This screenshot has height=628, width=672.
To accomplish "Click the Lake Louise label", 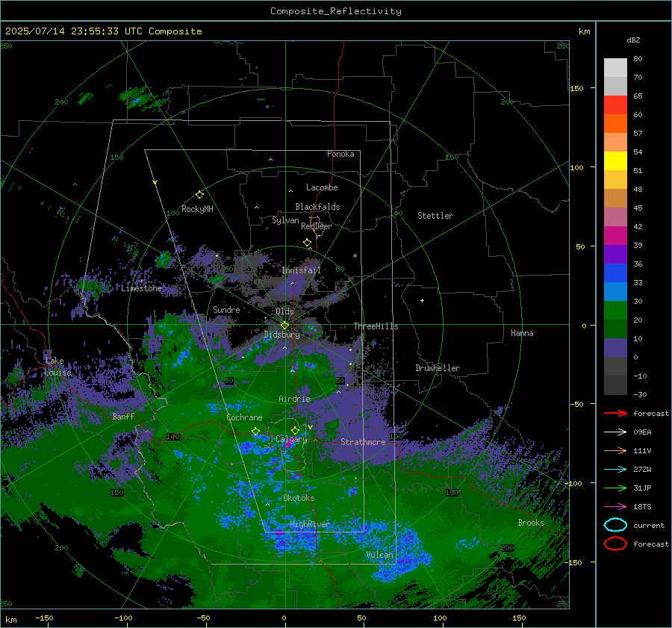I will 57,367.
